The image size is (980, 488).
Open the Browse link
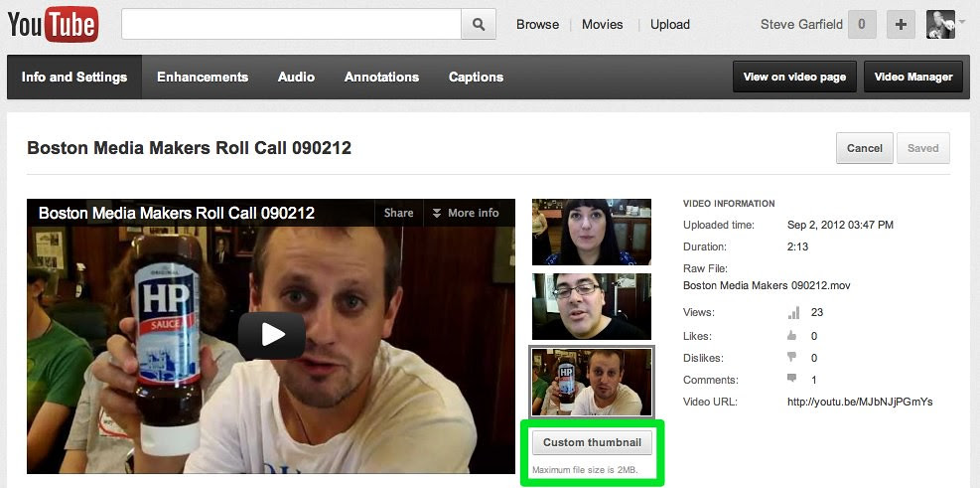[537, 25]
